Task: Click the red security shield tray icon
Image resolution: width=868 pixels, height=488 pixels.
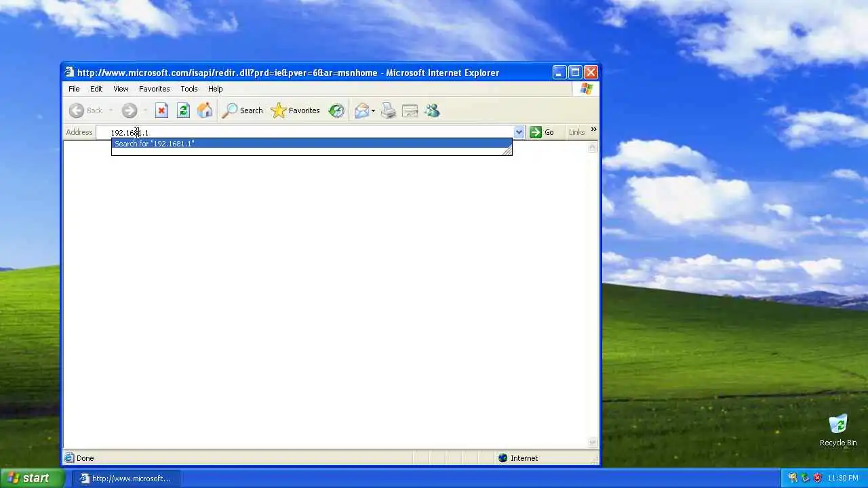Action: pyautogui.click(x=817, y=478)
